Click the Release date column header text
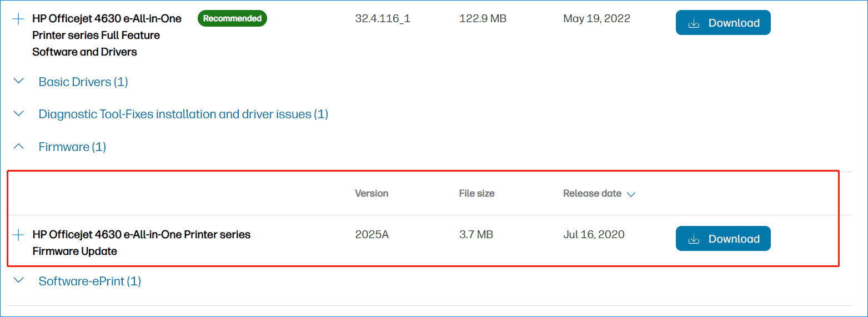The width and height of the screenshot is (868, 317). click(x=592, y=194)
